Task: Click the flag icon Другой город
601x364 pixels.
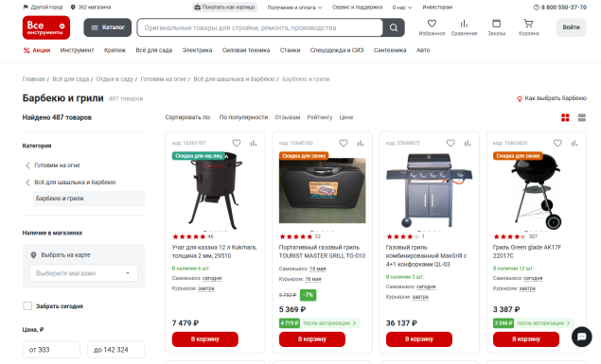Action: [x=26, y=8]
